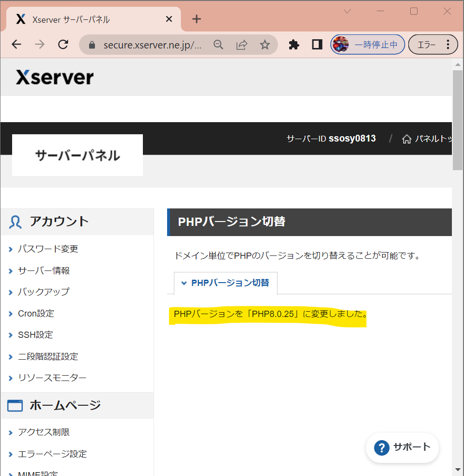Click arrow beside パスワード変更
The width and height of the screenshot is (464, 476).
(11, 250)
